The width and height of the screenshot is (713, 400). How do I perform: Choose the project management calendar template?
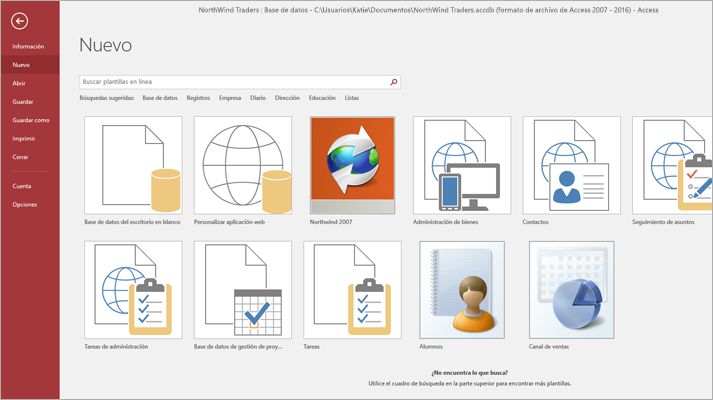243,290
